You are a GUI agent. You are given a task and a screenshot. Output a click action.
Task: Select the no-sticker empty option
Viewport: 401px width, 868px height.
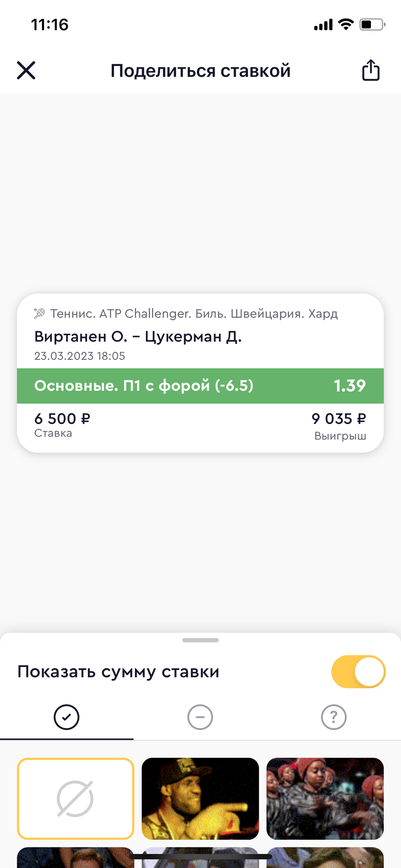pos(76,798)
